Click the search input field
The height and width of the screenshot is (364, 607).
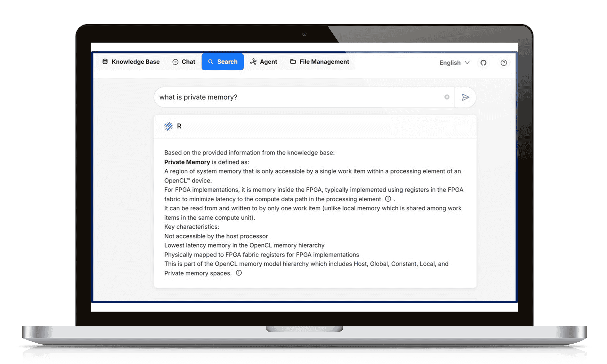click(x=295, y=97)
